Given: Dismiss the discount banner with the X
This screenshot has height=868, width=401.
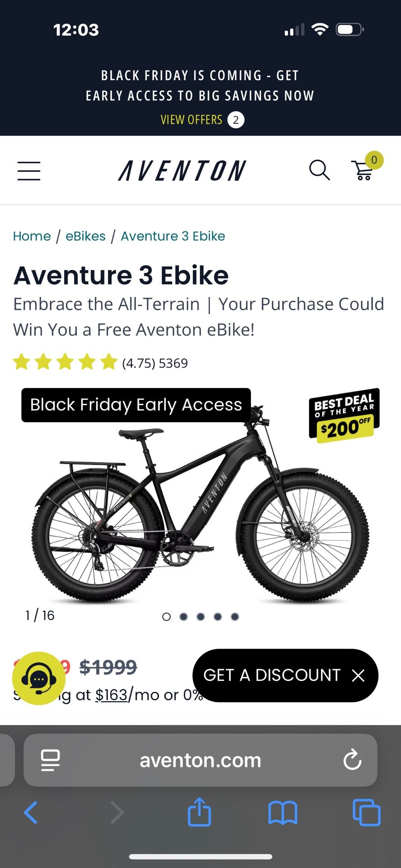Looking at the screenshot, I should [x=358, y=675].
